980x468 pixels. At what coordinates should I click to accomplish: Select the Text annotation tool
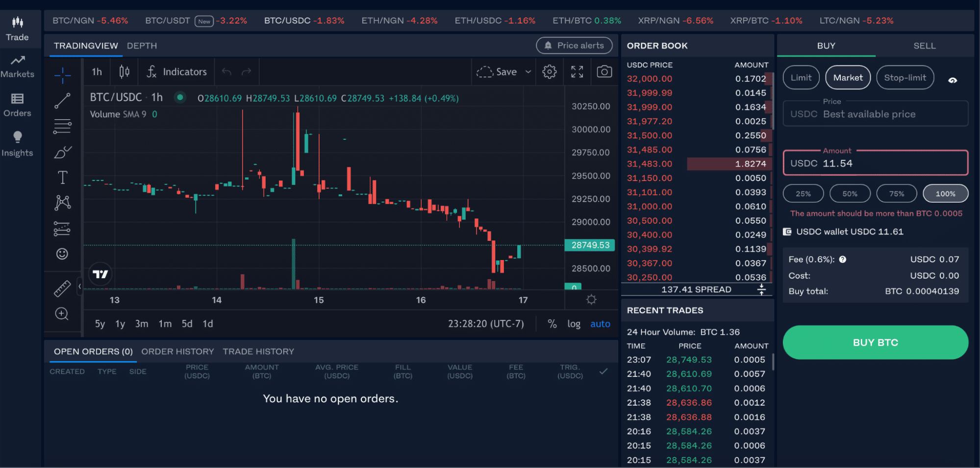62,177
